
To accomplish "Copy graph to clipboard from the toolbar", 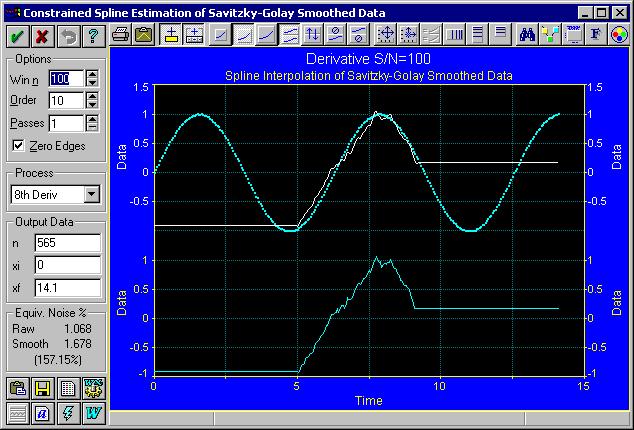I will (x=144, y=35).
